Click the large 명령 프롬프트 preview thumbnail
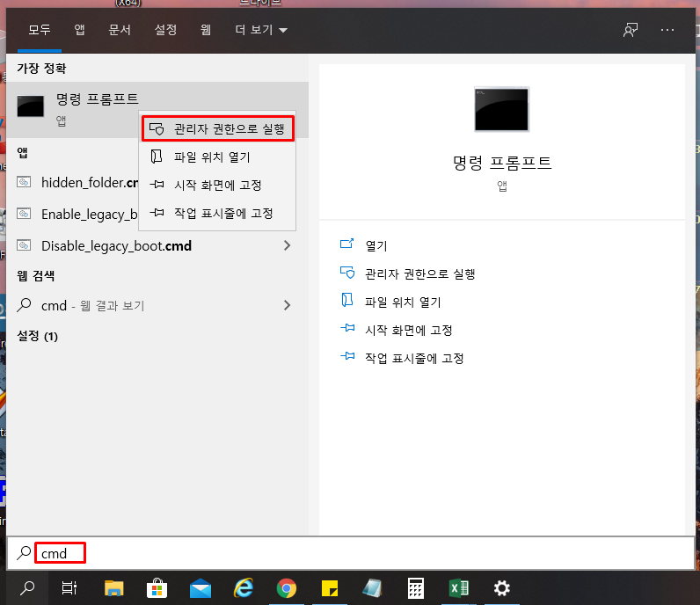 501,109
